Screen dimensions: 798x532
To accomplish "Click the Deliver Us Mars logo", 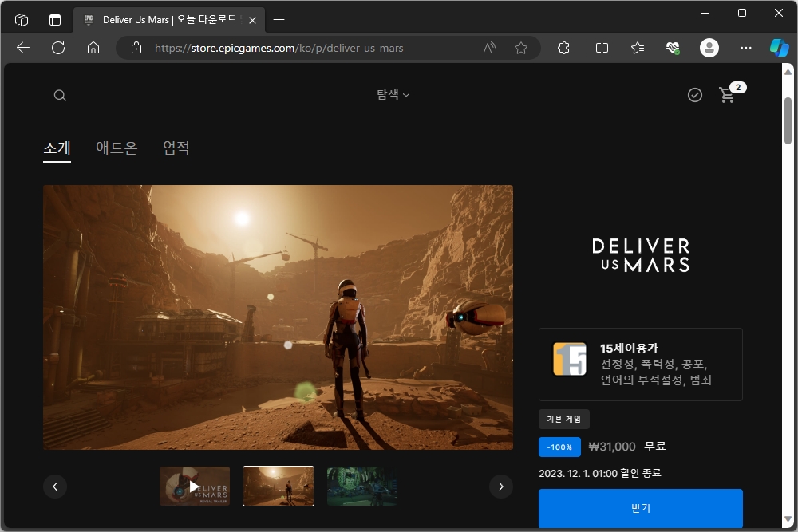I will [x=641, y=255].
